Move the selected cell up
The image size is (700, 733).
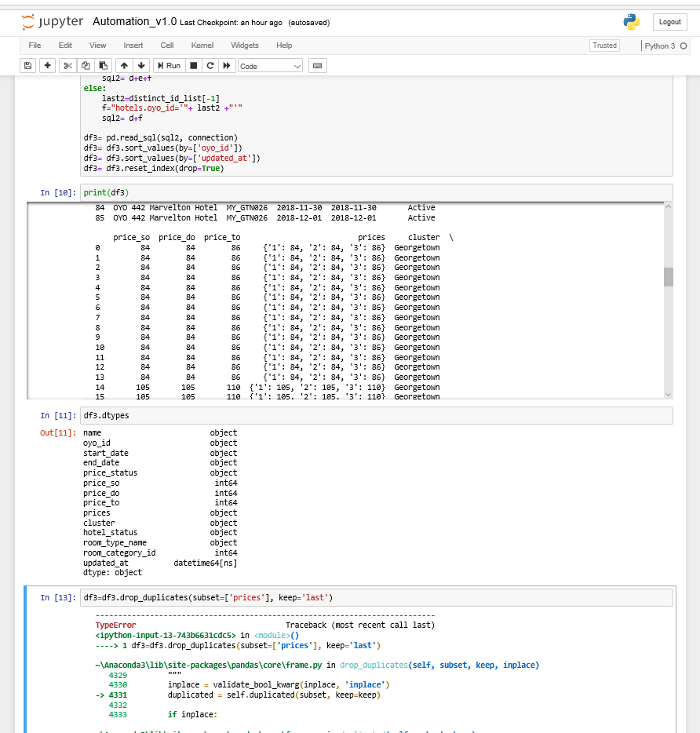(124, 65)
